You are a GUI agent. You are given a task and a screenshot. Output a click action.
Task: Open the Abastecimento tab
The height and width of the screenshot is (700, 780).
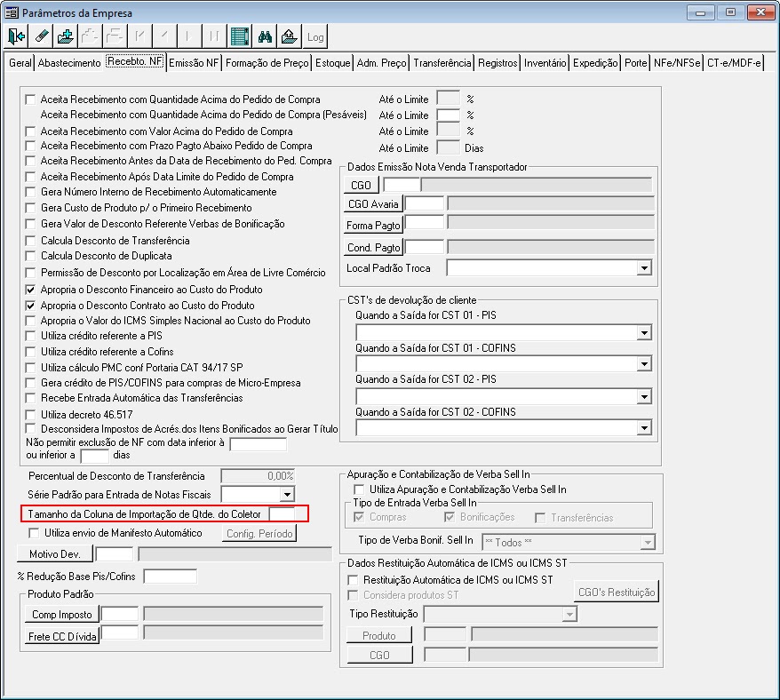[69, 63]
